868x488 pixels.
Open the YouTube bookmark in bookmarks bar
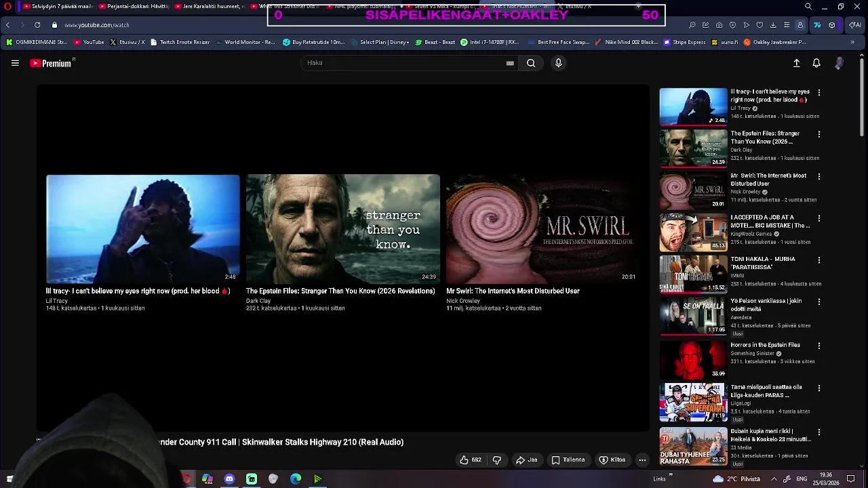point(89,42)
